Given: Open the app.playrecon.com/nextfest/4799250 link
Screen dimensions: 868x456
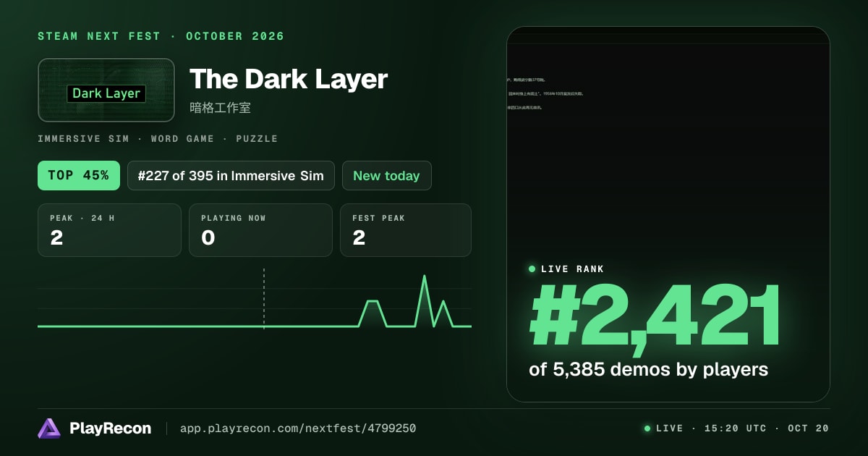Looking at the screenshot, I should coord(298,428).
